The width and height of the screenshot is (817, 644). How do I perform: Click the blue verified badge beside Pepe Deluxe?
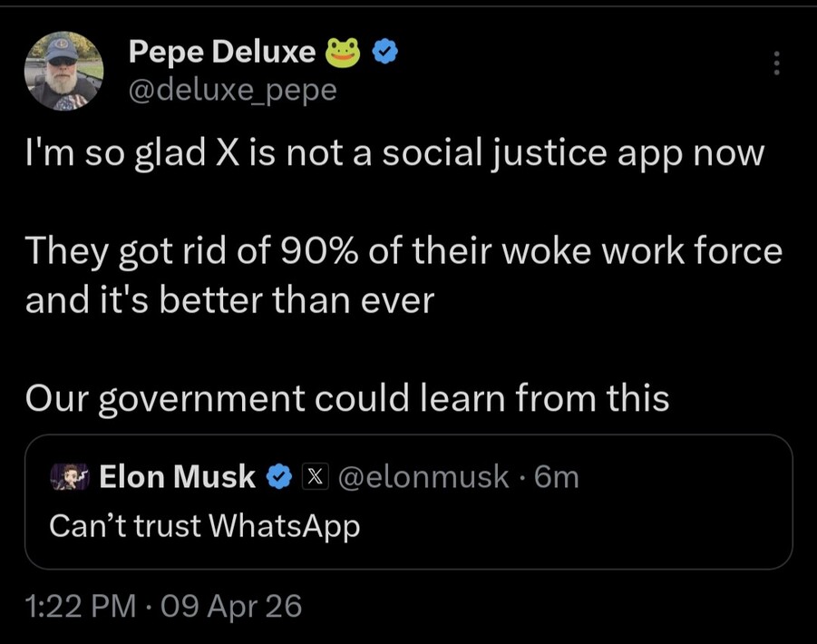[x=385, y=54]
